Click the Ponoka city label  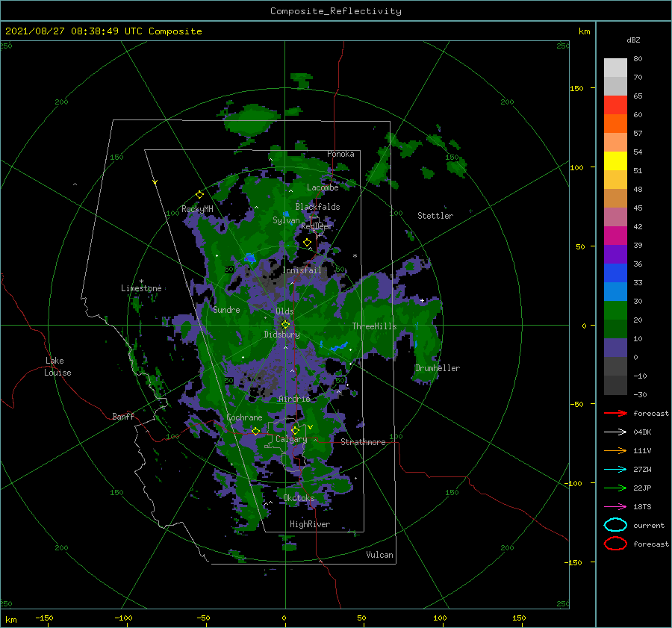point(340,154)
